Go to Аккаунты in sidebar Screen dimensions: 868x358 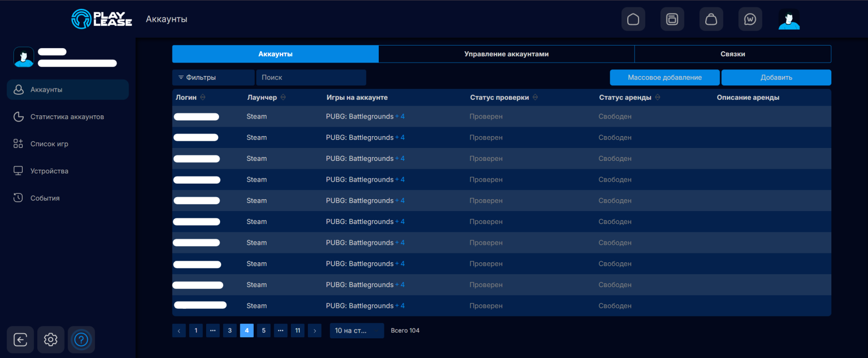[68, 90]
